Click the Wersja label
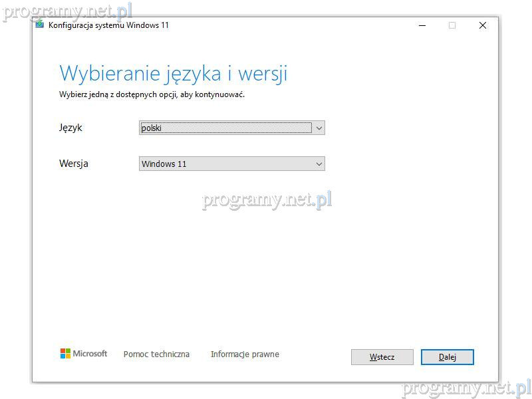 click(73, 164)
